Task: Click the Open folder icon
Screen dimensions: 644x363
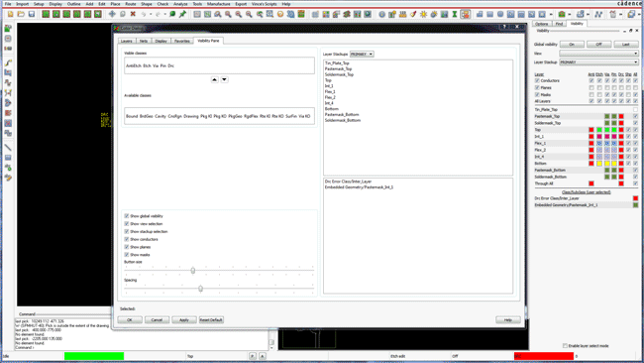Action: click(x=21, y=15)
